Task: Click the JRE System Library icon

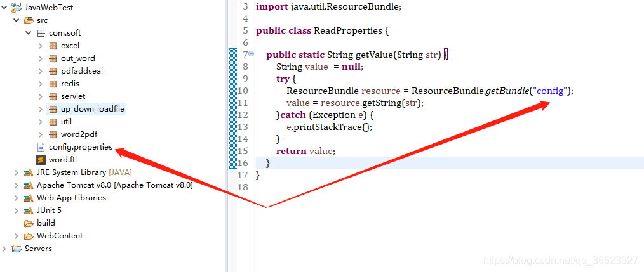Action: tap(29, 172)
